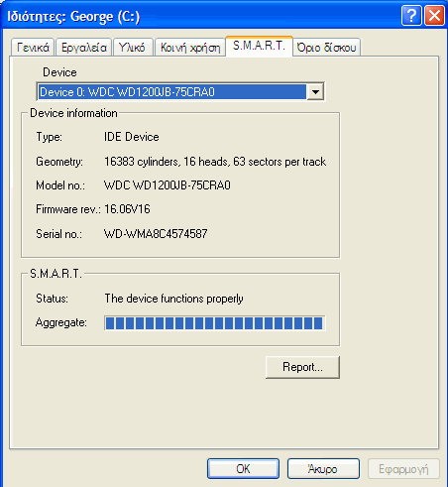Switch to the Όριο δίσκου tab
Viewport: 448px width, 487px height.
pos(326,48)
